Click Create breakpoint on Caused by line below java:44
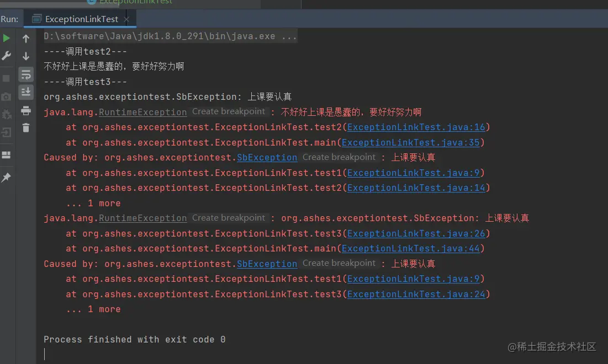 pos(339,263)
